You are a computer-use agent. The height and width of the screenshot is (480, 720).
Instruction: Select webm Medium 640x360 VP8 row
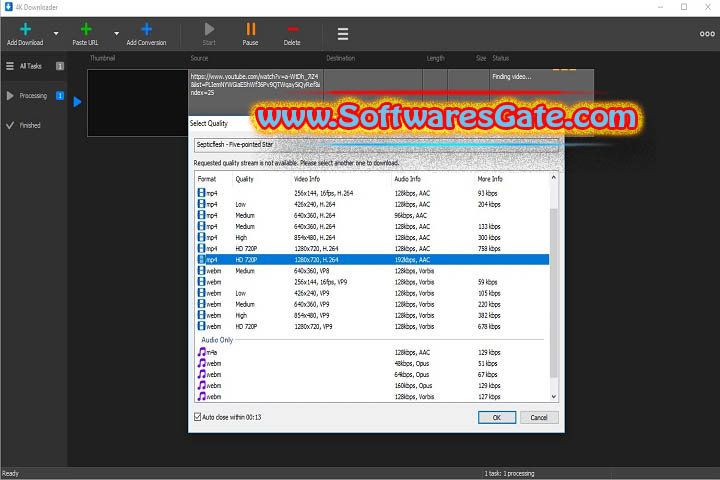(x=371, y=271)
